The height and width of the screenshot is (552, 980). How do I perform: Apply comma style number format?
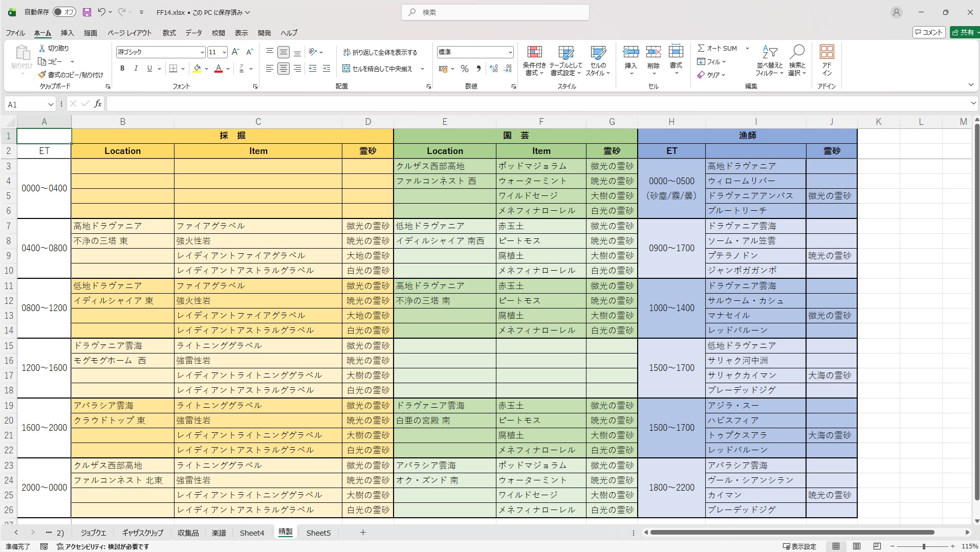478,69
